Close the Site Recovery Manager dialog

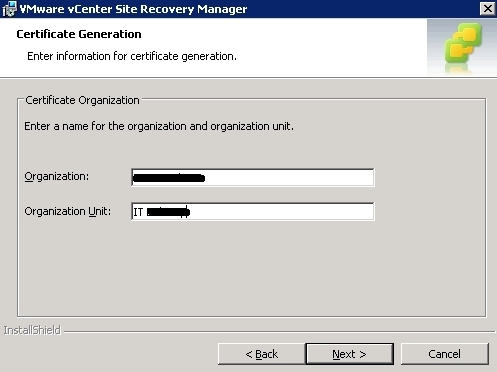point(487,9)
